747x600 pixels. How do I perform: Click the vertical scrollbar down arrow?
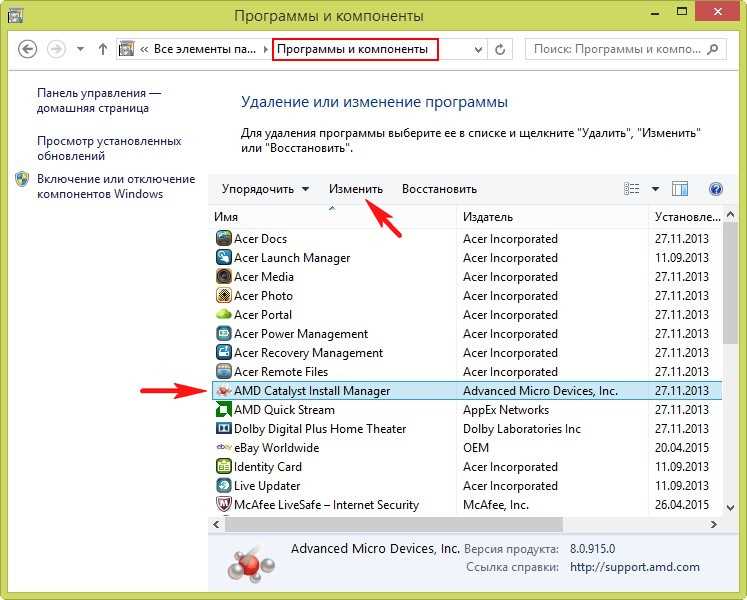point(730,508)
